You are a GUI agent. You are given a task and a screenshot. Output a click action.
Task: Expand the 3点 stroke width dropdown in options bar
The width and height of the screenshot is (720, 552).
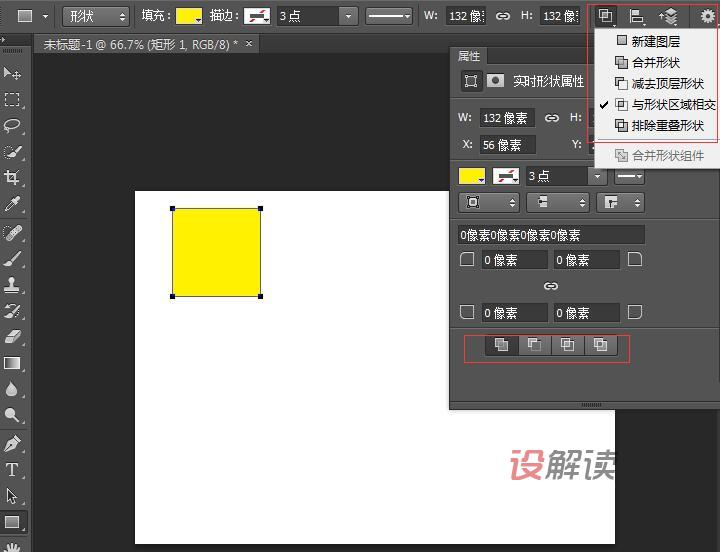347,16
